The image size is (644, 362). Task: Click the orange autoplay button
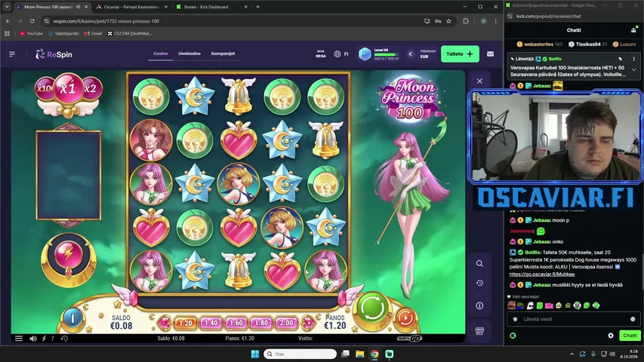[405, 318]
